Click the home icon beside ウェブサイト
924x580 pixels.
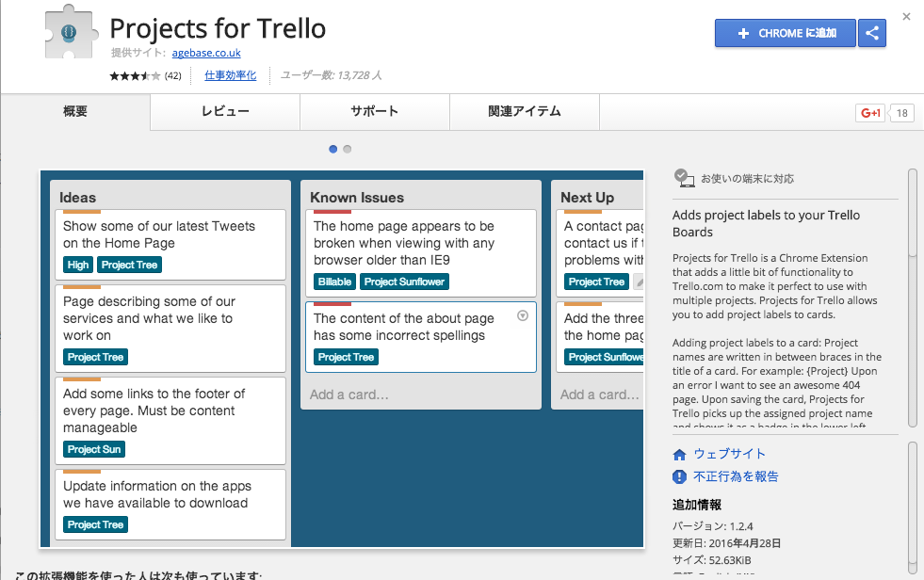point(679,454)
